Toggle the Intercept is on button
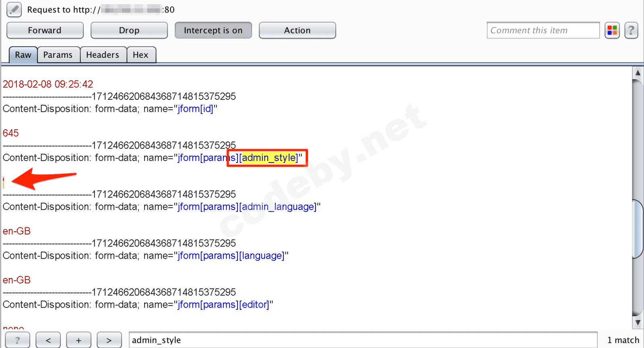The height and width of the screenshot is (348, 644). point(213,31)
